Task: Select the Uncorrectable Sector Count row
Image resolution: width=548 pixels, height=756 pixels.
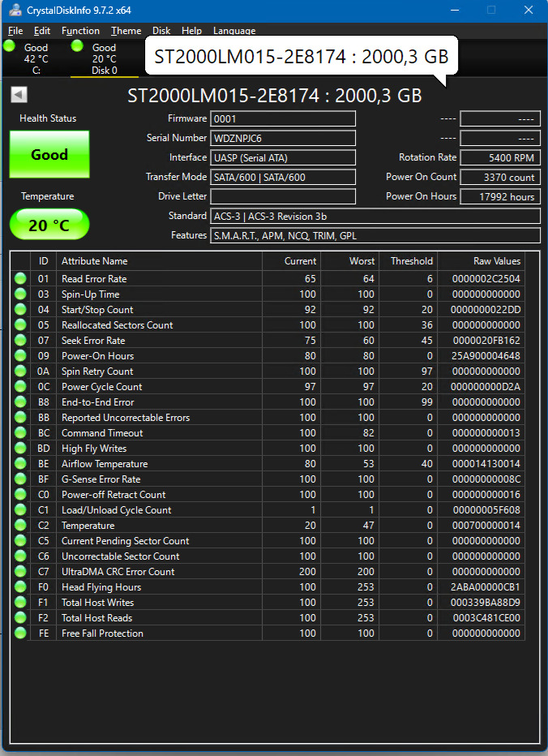Action: 268,556
